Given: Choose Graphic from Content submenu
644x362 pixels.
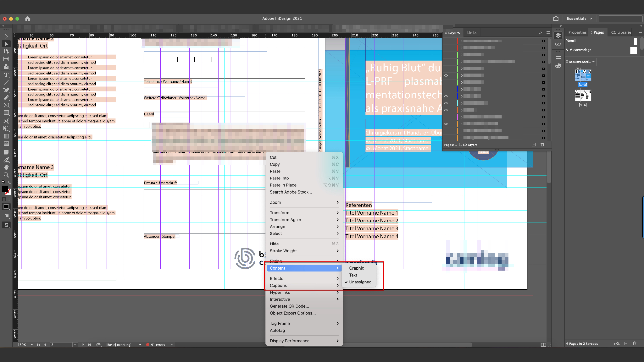Looking at the screenshot, I should tap(356, 268).
